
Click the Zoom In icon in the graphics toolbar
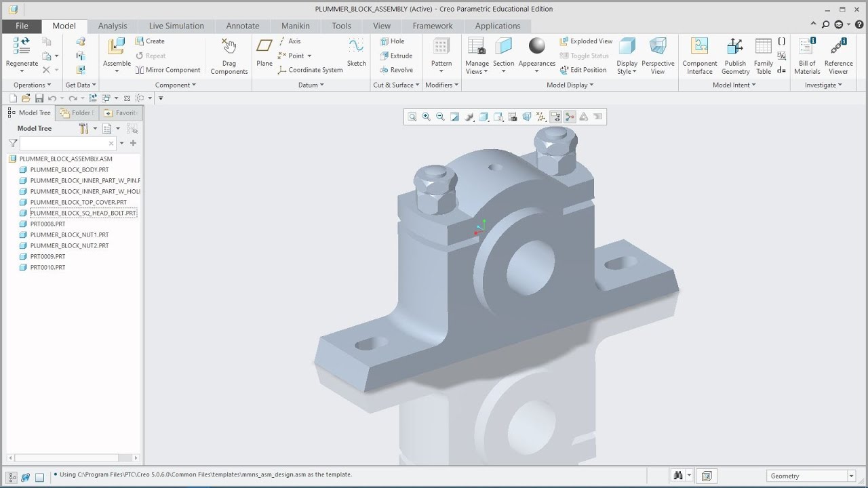click(426, 117)
